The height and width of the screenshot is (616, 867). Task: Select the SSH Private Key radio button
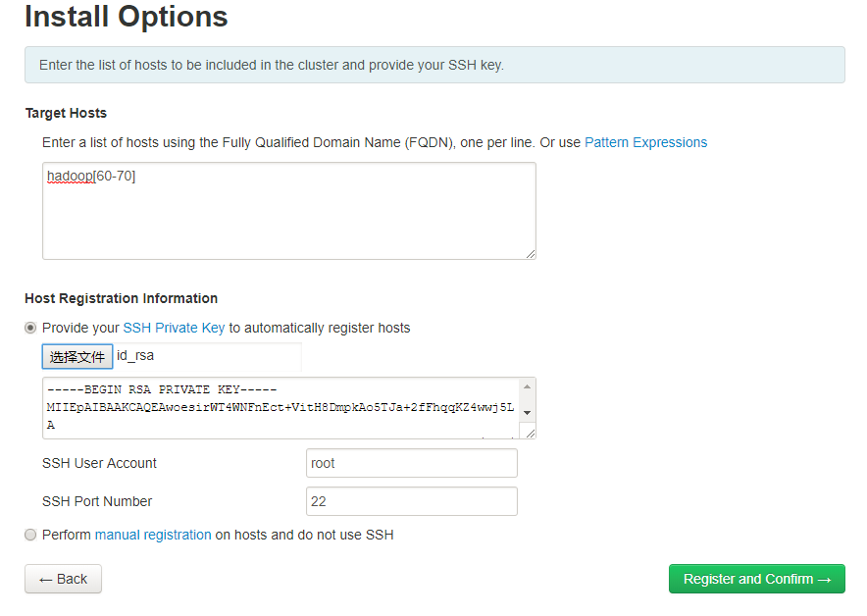(x=30, y=328)
